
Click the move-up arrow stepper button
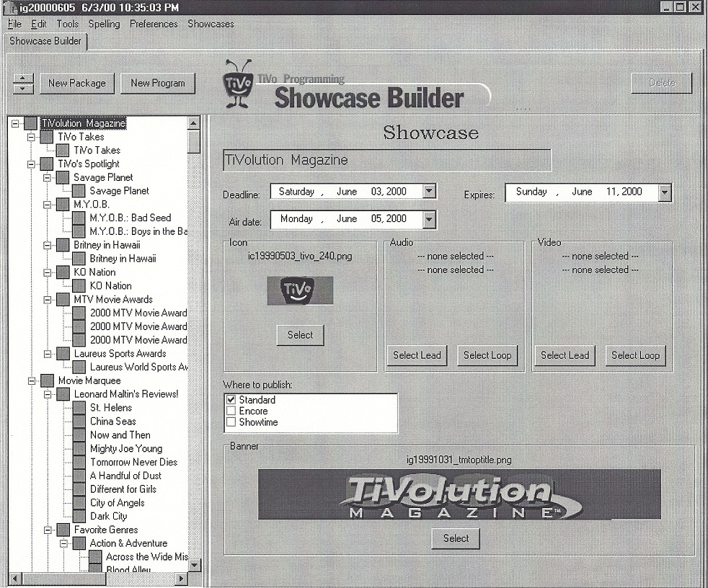(x=23, y=79)
